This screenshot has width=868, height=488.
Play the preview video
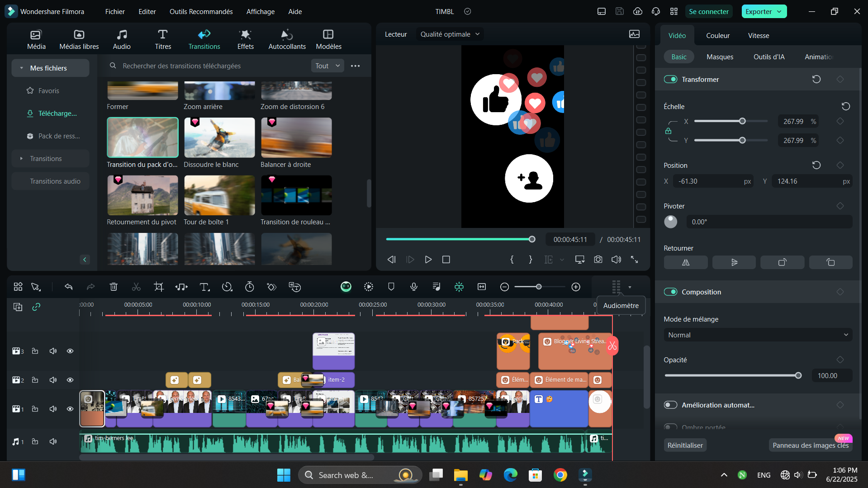click(x=428, y=260)
